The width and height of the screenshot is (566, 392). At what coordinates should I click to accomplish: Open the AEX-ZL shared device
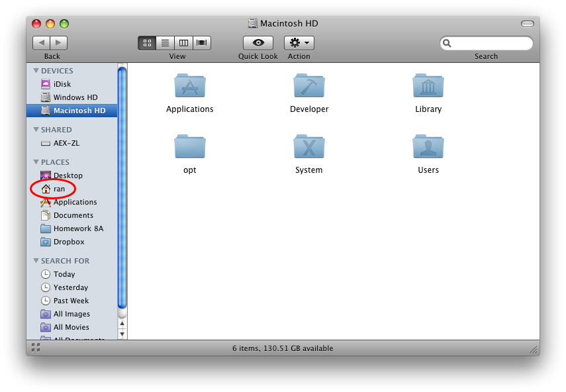(x=72, y=143)
